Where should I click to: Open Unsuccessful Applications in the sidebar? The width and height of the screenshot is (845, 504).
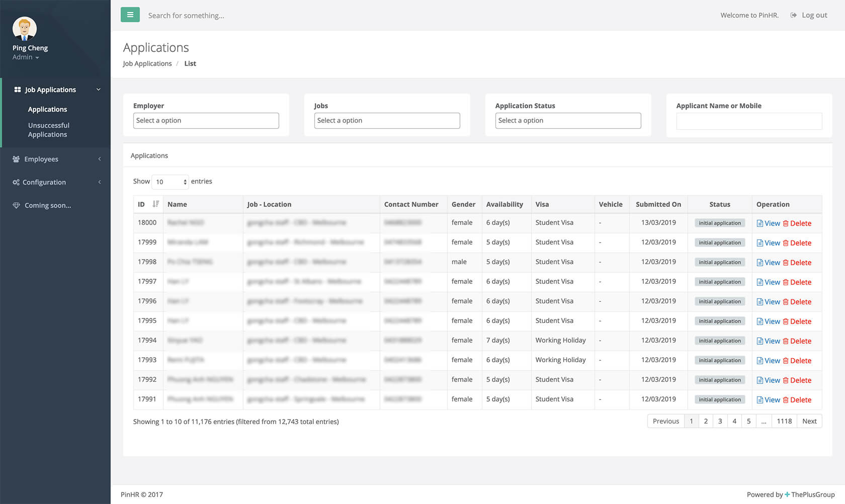pyautogui.click(x=48, y=130)
